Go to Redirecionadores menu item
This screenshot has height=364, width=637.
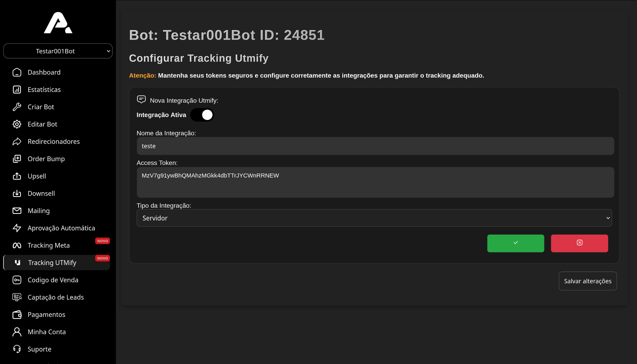(x=57, y=141)
